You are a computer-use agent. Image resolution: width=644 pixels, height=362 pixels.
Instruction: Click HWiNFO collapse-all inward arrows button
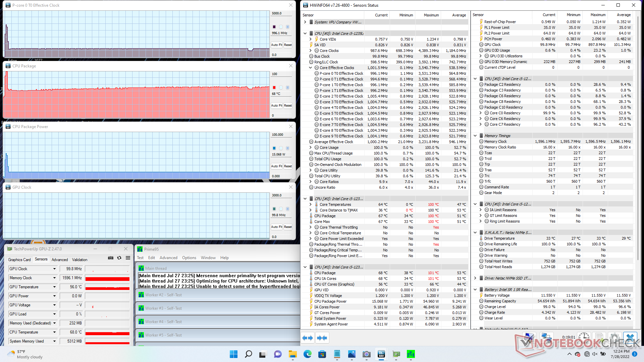pyautogui.click(x=322, y=338)
